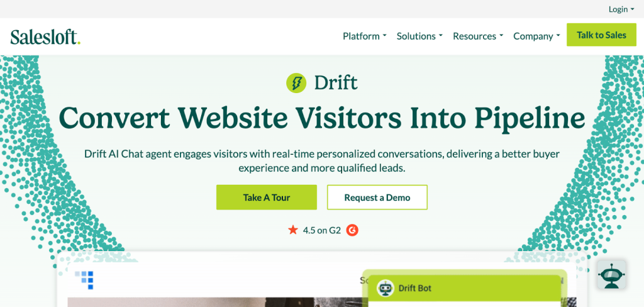The height and width of the screenshot is (307, 644).
Task: Click the Drift Bot avatar icon
Action: (386, 288)
